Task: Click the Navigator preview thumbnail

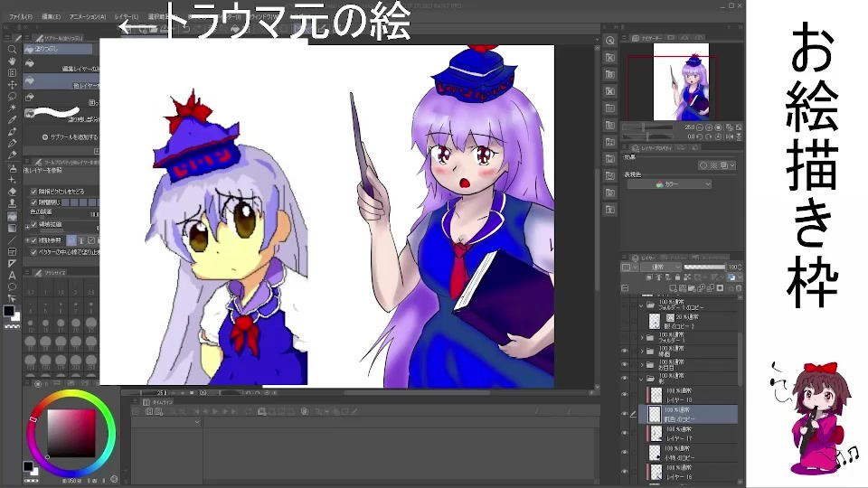Action: tap(682, 82)
